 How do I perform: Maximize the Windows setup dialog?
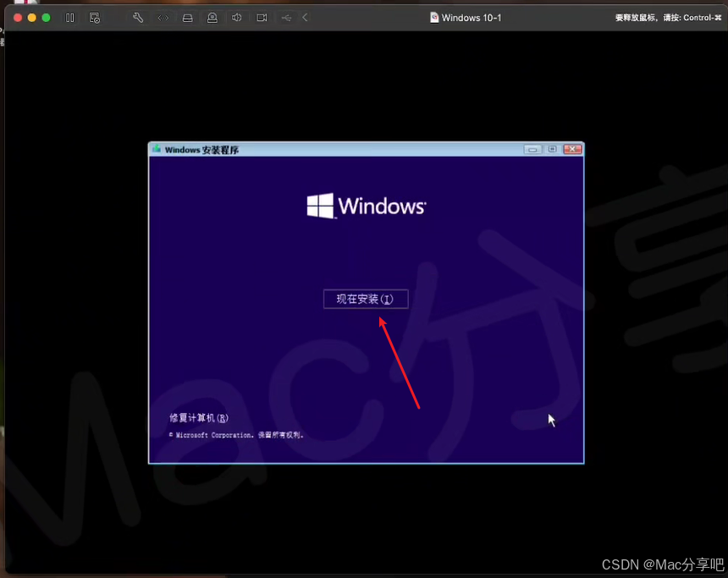(x=552, y=149)
